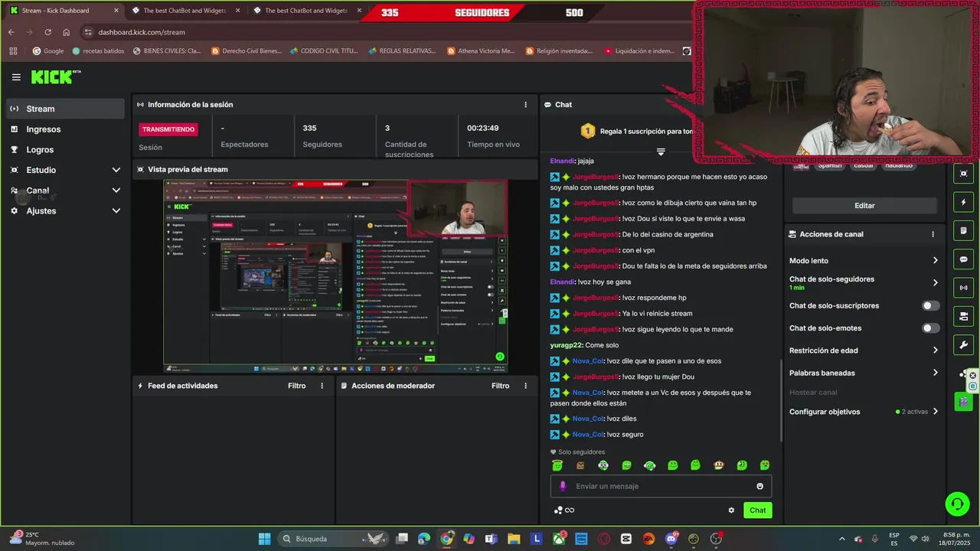This screenshot has height=551, width=980.
Task: Open the hamburger menu beside Kick logo
Action: pos(16,77)
